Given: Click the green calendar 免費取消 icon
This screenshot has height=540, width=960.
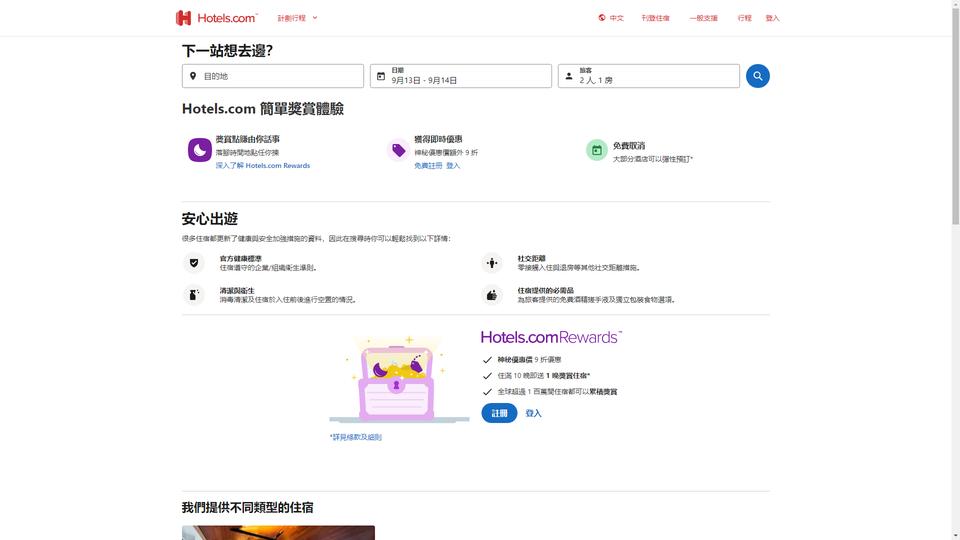Looking at the screenshot, I should coord(597,150).
